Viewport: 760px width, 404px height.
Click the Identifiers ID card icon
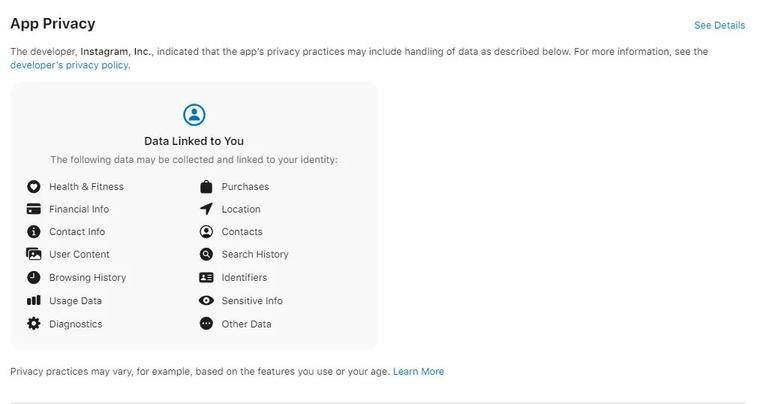click(x=206, y=278)
